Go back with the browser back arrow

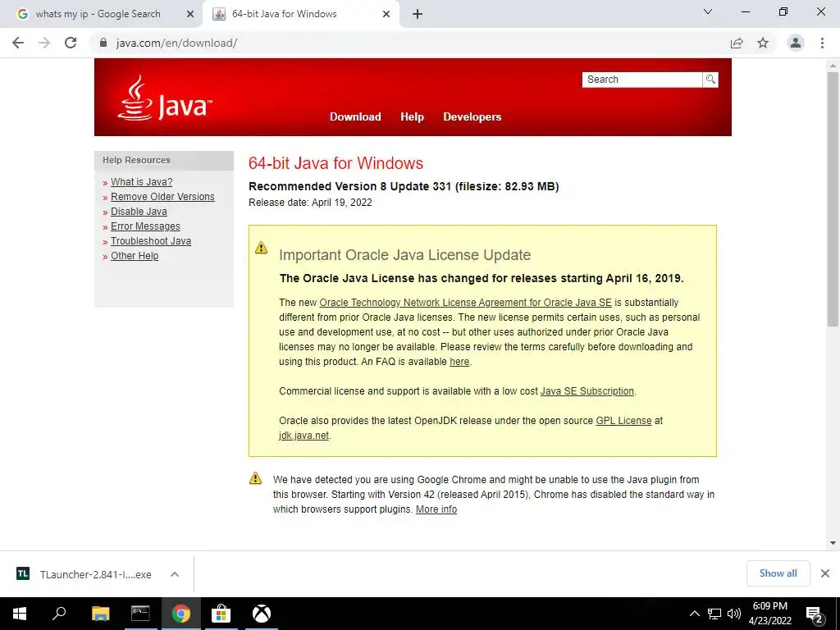pos(18,43)
